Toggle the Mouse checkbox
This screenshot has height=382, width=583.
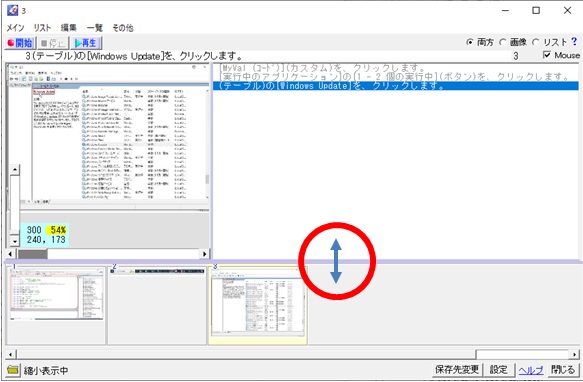(x=547, y=55)
